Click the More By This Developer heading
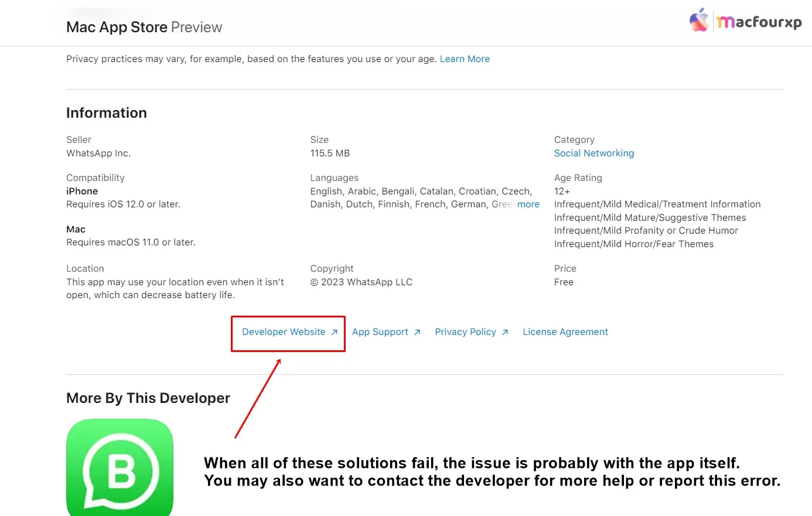This screenshot has height=516, width=812. (x=148, y=398)
